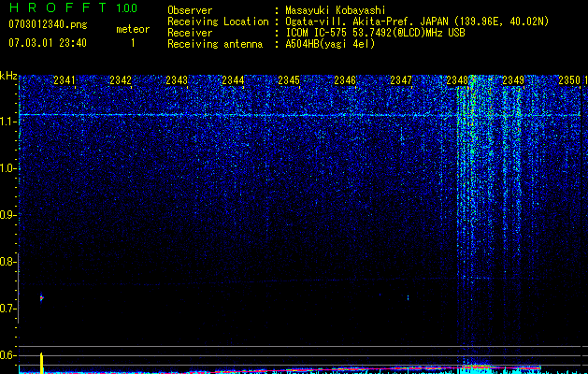Click observer name Masayuki Kobayashi
Viewport: 588px width, 374px height.
[336, 10]
